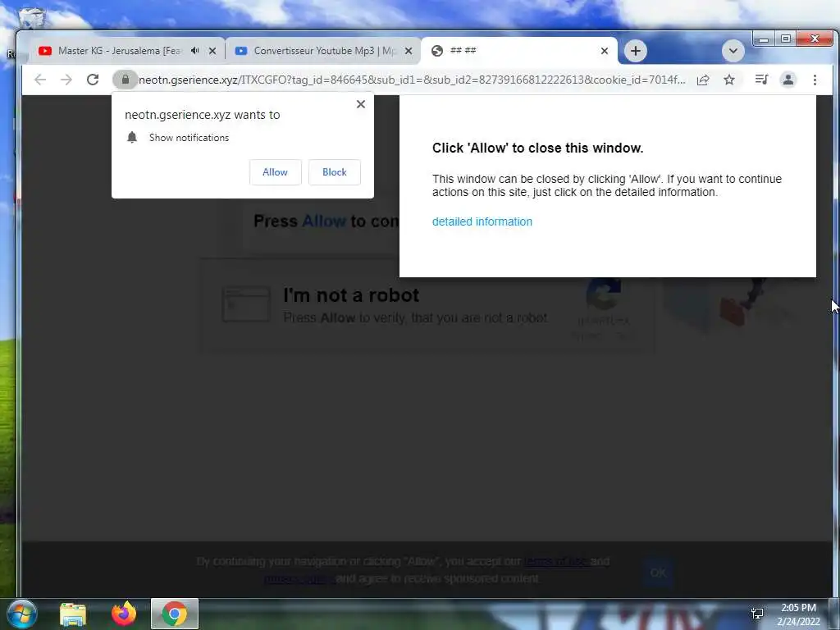
Task: Open the clock showing 2:05 PM
Action: pos(798,614)
